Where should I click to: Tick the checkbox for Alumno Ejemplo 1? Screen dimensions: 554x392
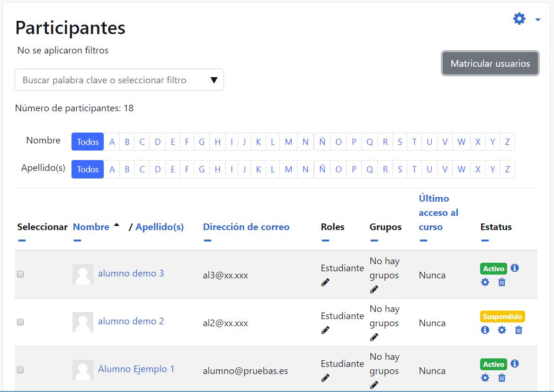(20, 369)
